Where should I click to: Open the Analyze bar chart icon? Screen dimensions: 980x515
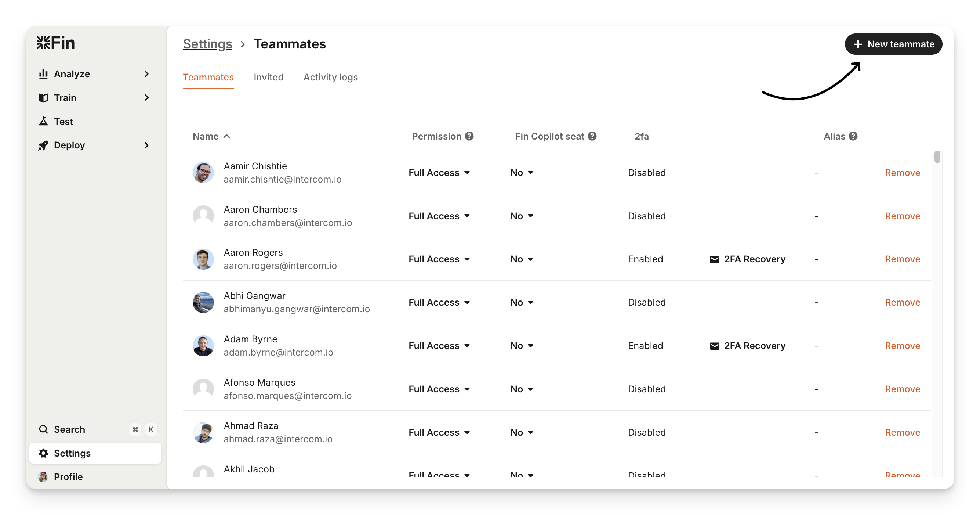[x=43, y=74]
